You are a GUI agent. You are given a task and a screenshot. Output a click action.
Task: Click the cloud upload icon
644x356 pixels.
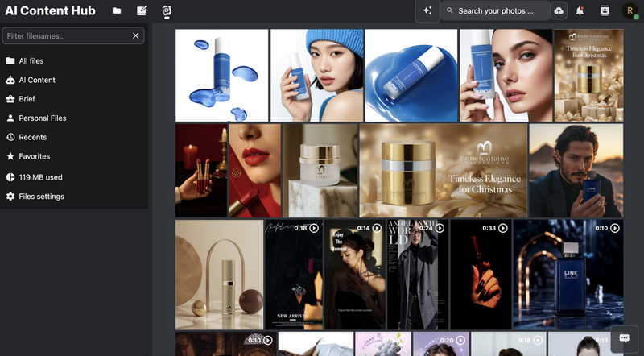(x=559, y=11)
